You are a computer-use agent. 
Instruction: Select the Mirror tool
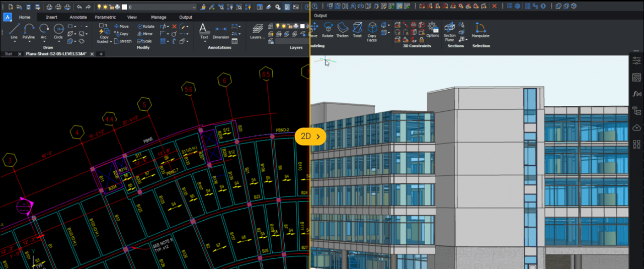[144, 34]
